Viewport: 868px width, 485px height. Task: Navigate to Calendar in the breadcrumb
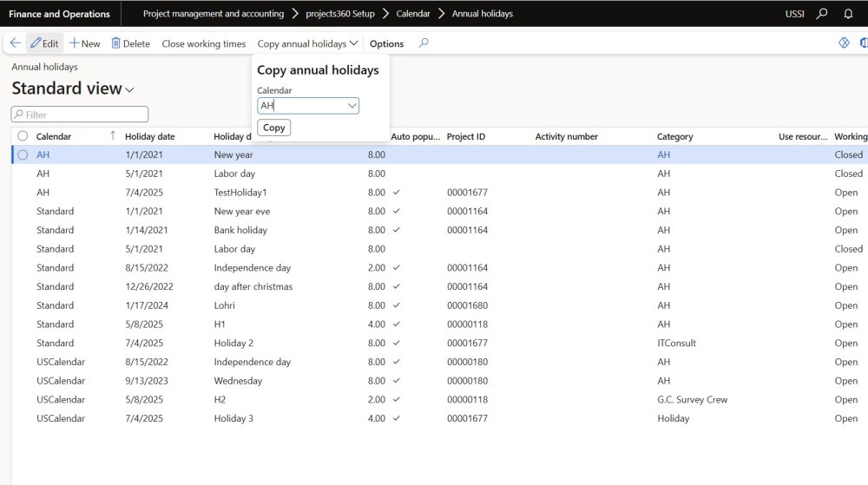411,14
